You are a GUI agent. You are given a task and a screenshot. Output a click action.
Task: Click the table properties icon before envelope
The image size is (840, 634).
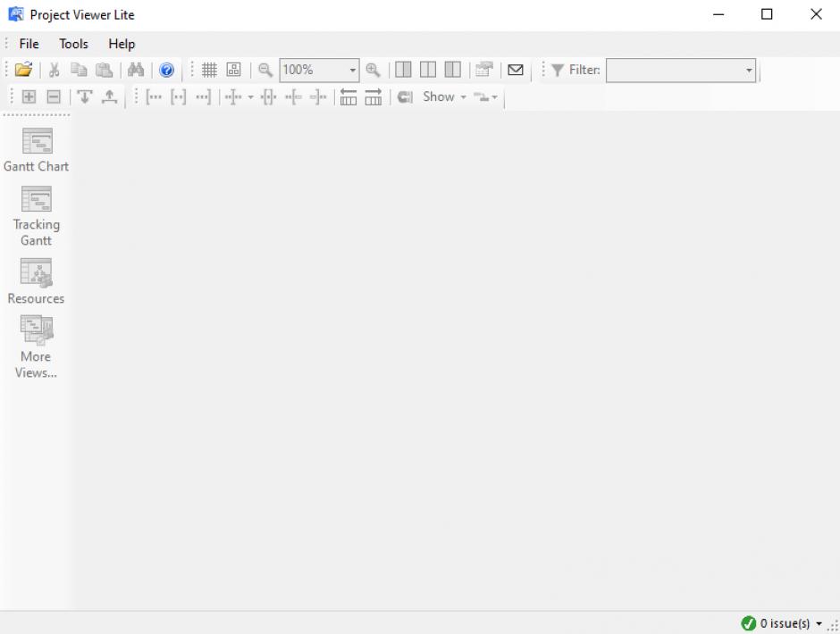click(484, 70)
